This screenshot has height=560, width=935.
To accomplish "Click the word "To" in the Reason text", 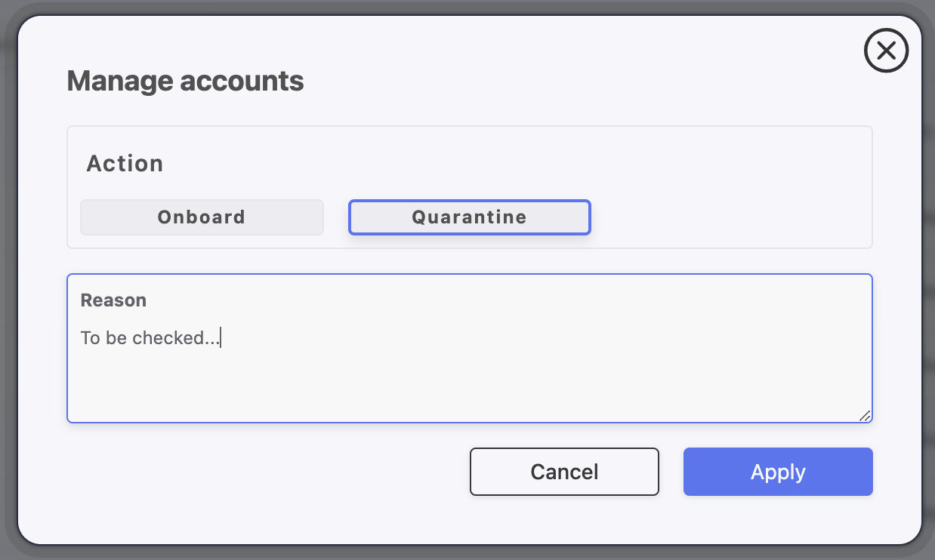I will click(x=90, y=338).
